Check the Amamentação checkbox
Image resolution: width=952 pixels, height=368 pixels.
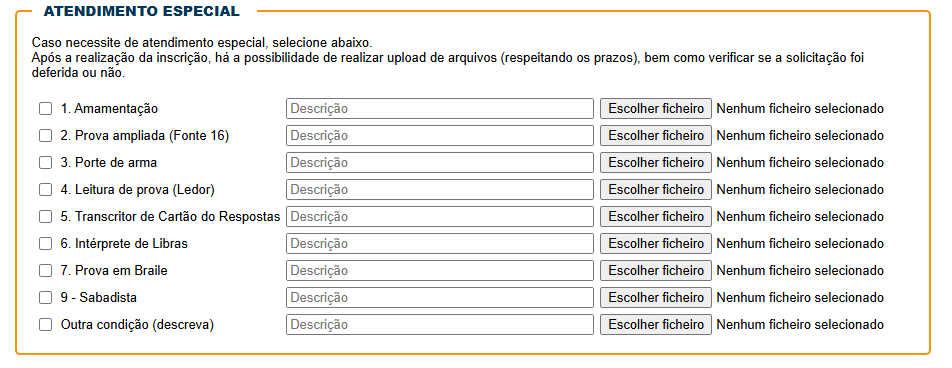tap(46, 109)
